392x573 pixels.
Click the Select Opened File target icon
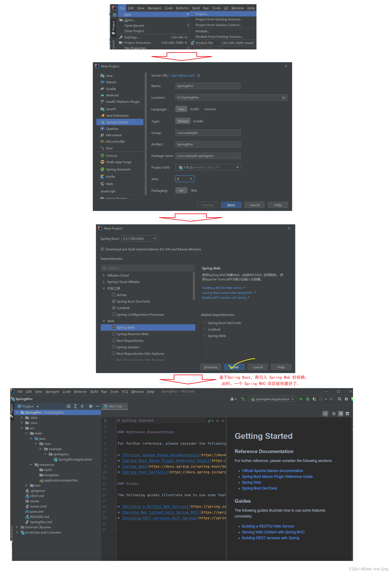pos(68,406)
